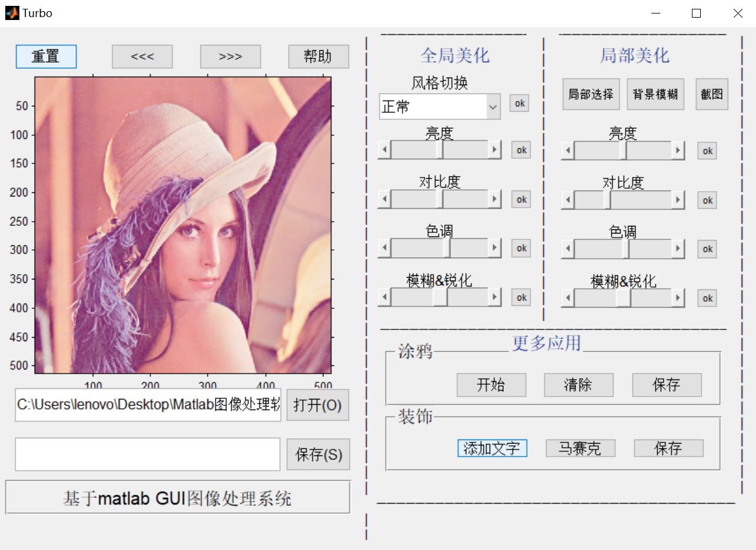Apply 马赛克 mosaic effect
The image size is (756, 550).
click(580, 448)
